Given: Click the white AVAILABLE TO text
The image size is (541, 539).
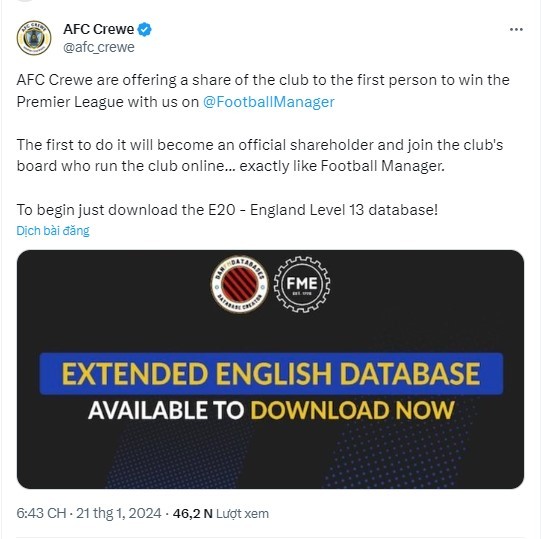Looking at the screenshot, I should click(x=166, y=410).
